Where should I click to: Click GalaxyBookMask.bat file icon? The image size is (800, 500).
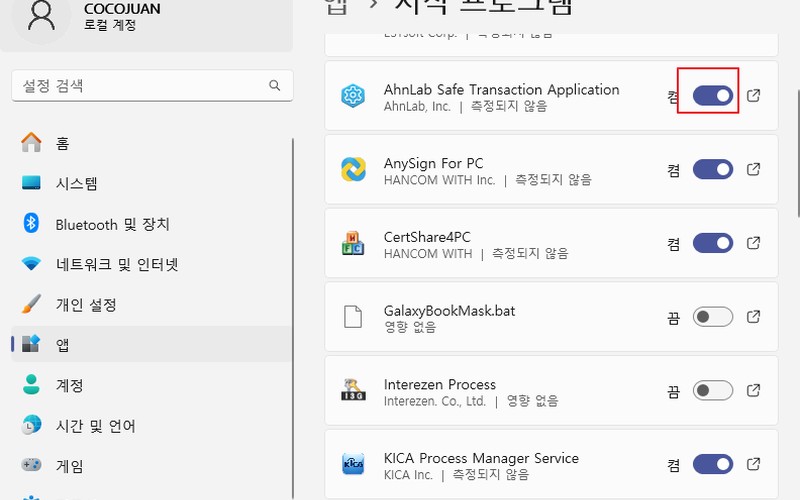pos(353,317)
